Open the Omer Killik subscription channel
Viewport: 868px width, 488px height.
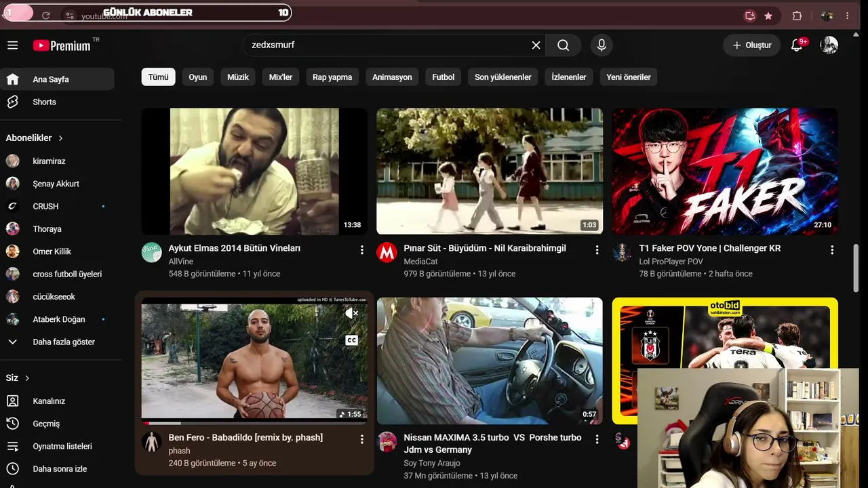(x=57, y=251)
